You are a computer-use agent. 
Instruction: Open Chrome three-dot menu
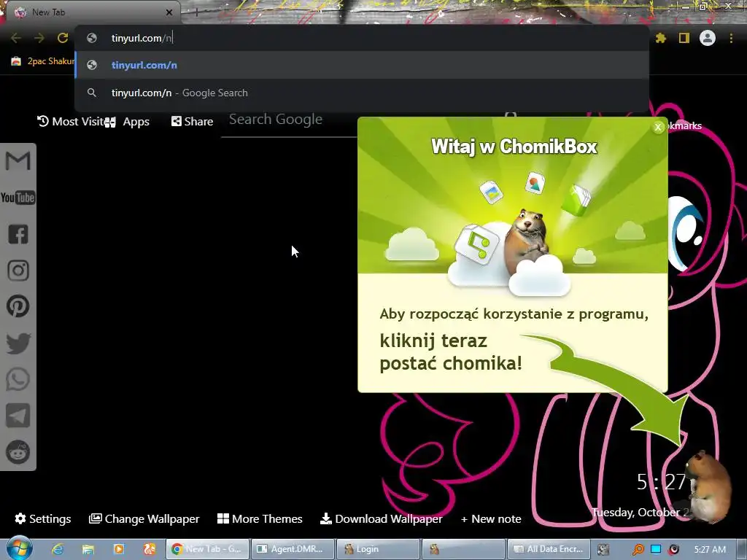click(x=731, y=38)
